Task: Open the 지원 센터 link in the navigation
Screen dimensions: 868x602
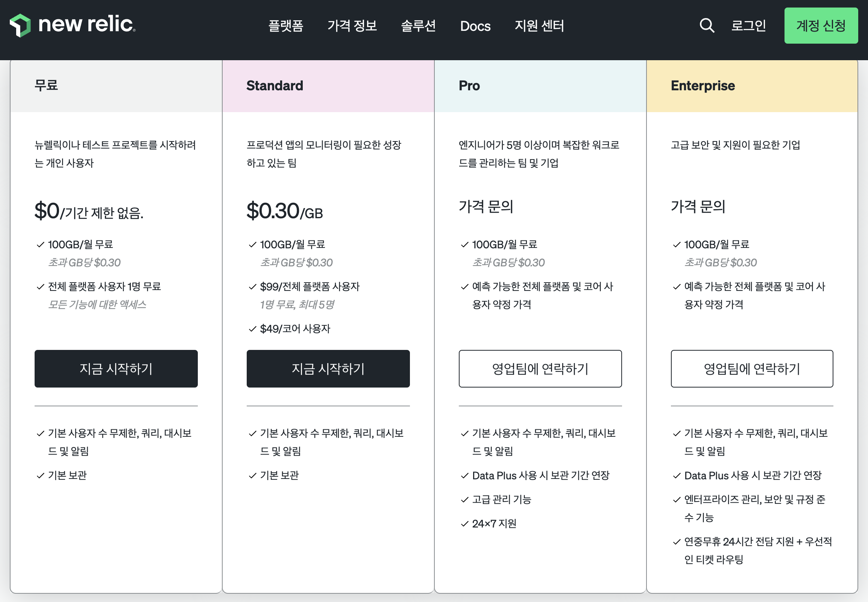Action: [x=539, y=26]
